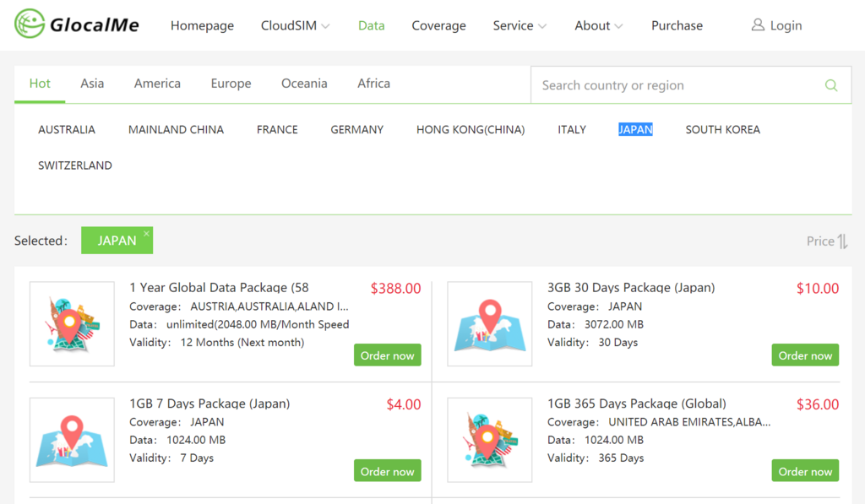Image resolution: width=865 pixels, height=504 pixels.
Task: Remove the JAPAN selected filter tag
Action: click(x=146, y=234)
